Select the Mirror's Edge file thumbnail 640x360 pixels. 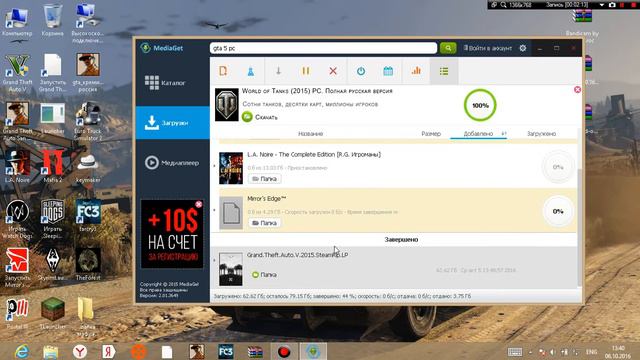coord(231,213)
